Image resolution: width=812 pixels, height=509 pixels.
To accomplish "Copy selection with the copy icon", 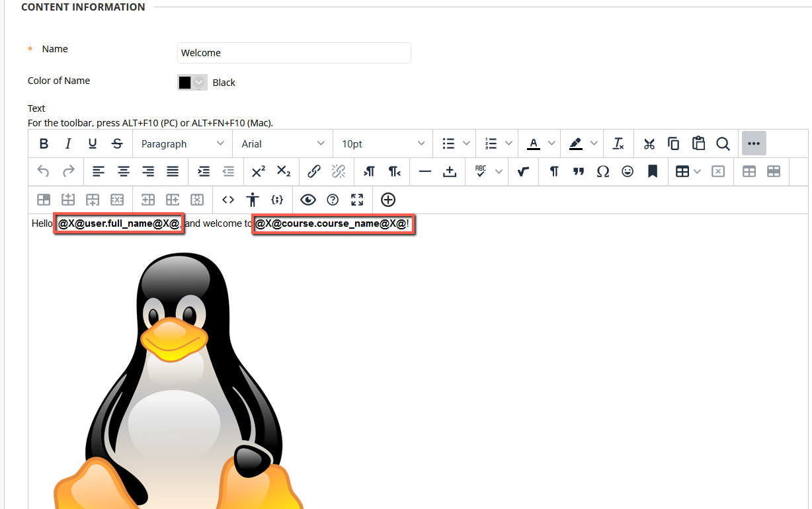I will point(674,143).
